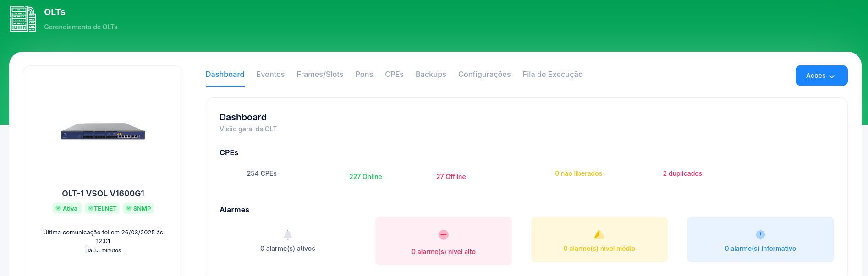868x276 pixels.
Task: Click the yellow medium-level alarm warning icon
Action: point(599,235)
